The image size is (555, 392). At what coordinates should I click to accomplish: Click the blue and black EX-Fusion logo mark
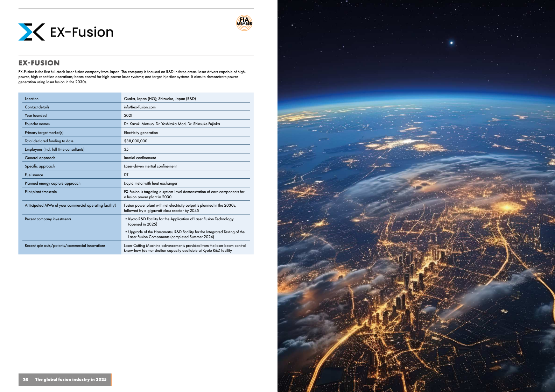coord(31,32)
